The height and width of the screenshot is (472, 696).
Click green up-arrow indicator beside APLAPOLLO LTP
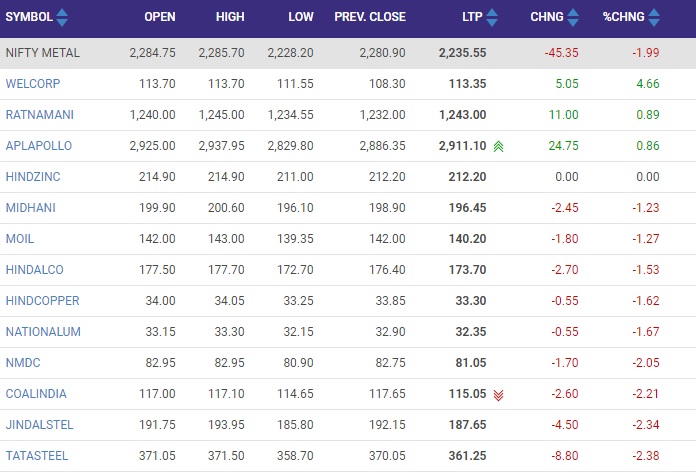click(498, 146)
